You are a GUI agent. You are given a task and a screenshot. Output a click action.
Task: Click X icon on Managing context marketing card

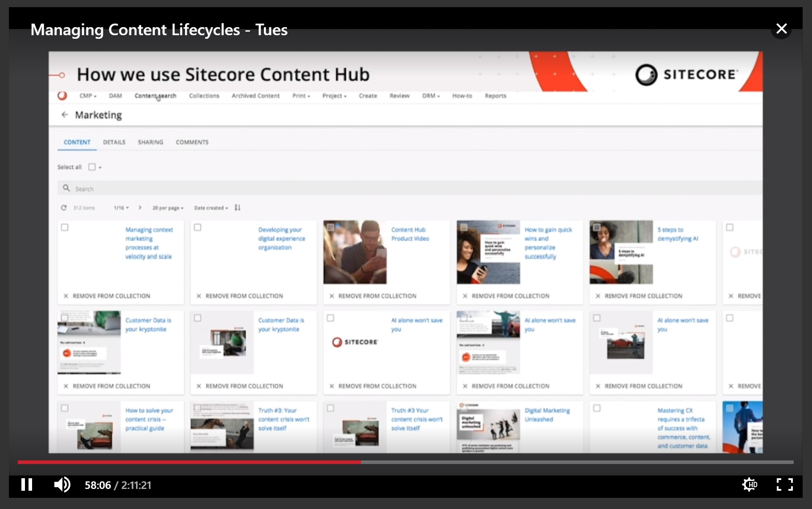tap(66, 296)
